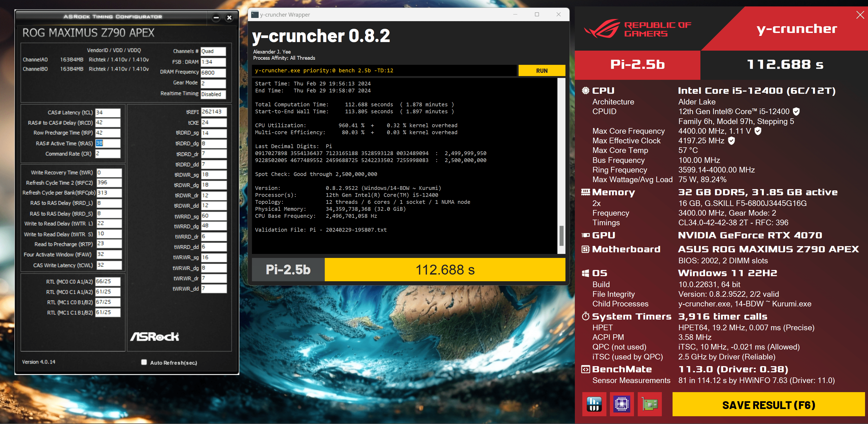Open GPU-Z using the graphics card icon
Image resolution: width=868 pixels, height=424 pixels.
tap(649, 404)
